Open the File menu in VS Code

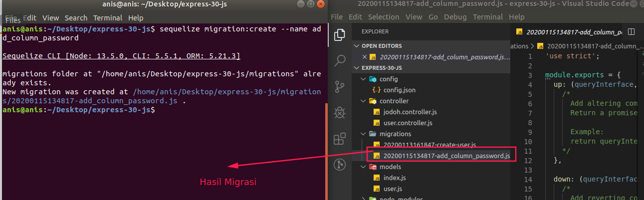coord(337,16)
